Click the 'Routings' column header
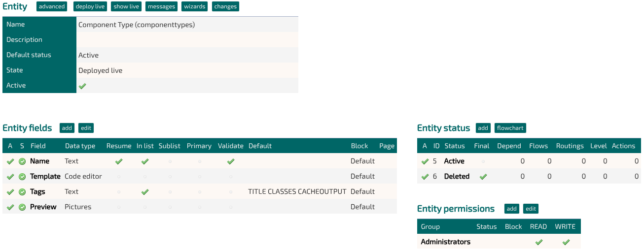This screenshot has height=251, width=644. point(570,146)
